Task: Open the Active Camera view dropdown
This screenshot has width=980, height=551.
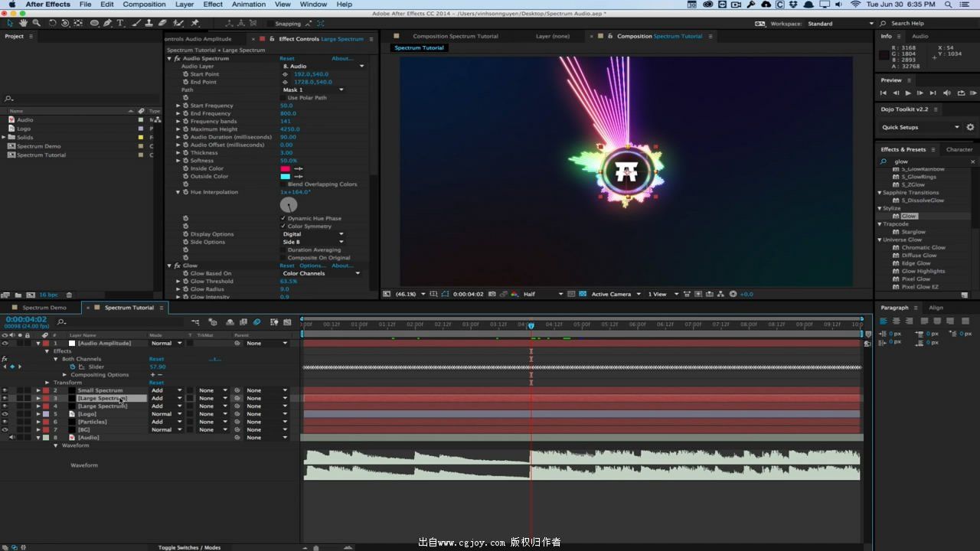Action: click(x=616, y=294)
